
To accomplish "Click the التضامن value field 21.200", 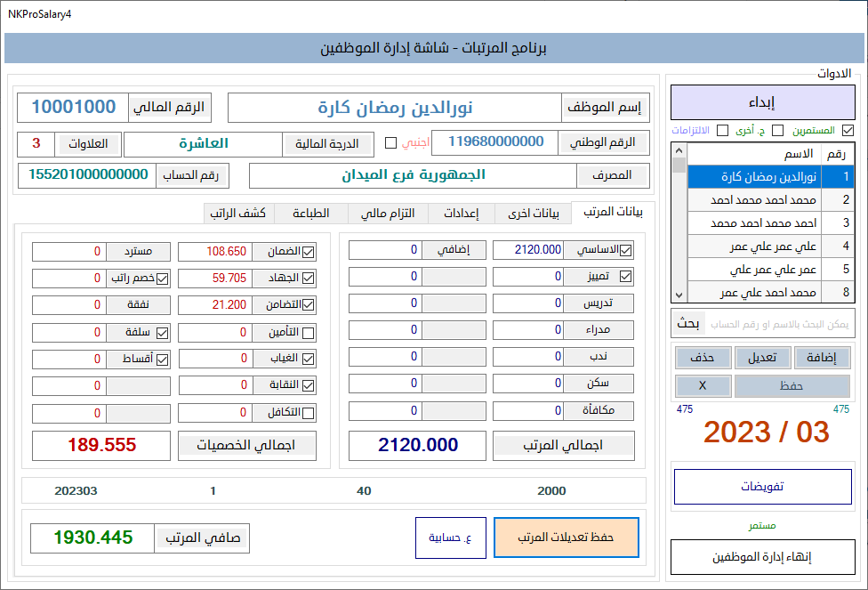I will pos(215,304).
